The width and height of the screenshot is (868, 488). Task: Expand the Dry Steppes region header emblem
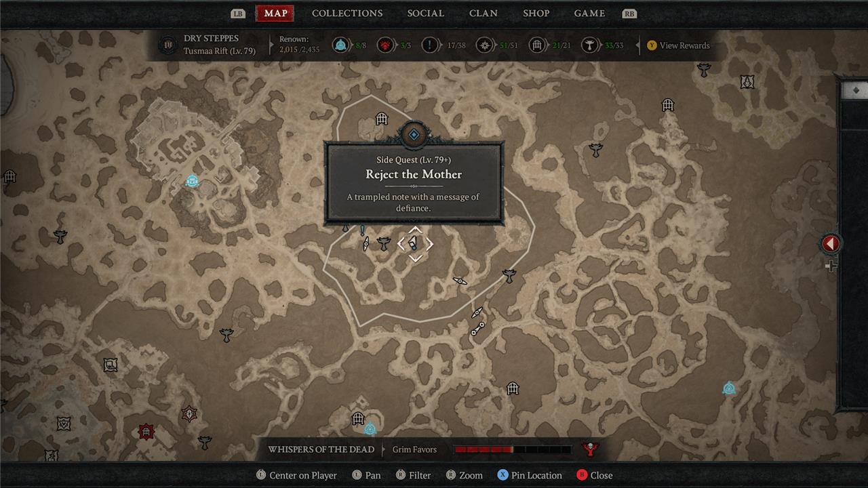pos(167,45)
